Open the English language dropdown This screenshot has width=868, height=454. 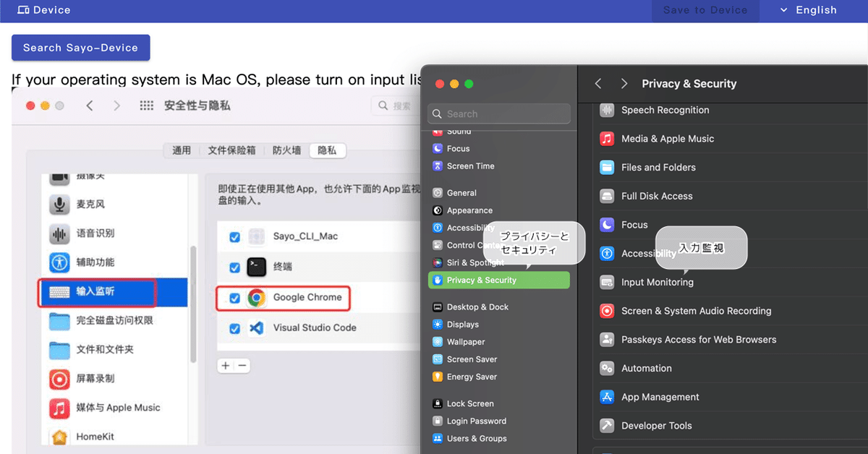coord(809,10)
